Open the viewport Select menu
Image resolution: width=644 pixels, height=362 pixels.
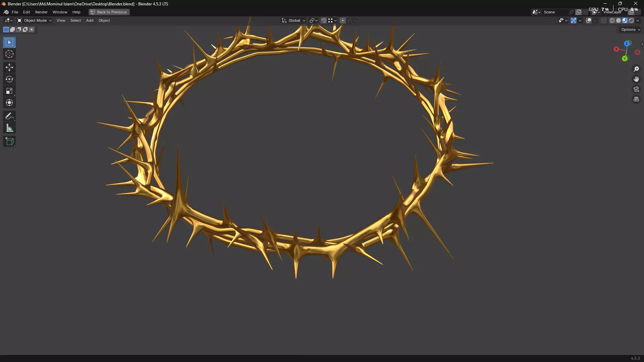[75, 20]
